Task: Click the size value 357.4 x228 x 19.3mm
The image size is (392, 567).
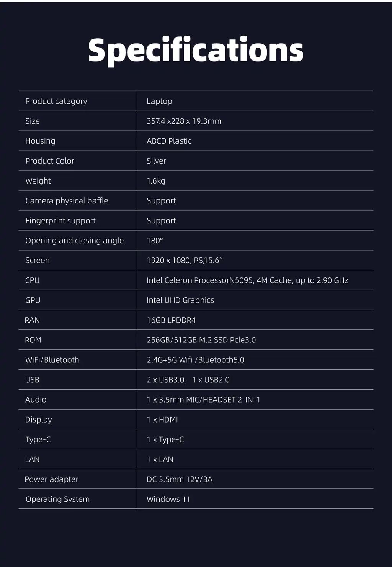Action: (184, 121)
